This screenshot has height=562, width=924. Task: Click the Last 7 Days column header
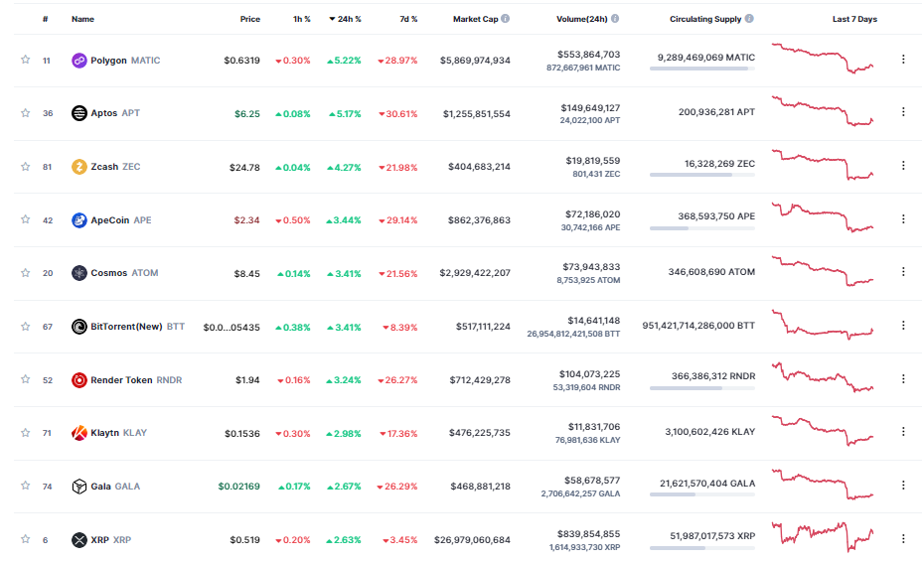coord(854,19)
